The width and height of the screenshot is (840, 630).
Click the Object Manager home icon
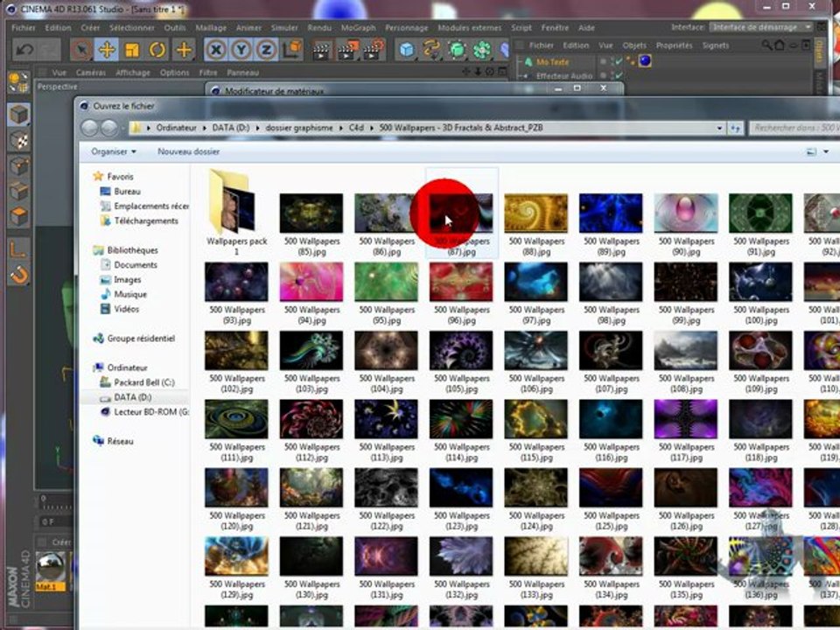[x=780, y=45]
